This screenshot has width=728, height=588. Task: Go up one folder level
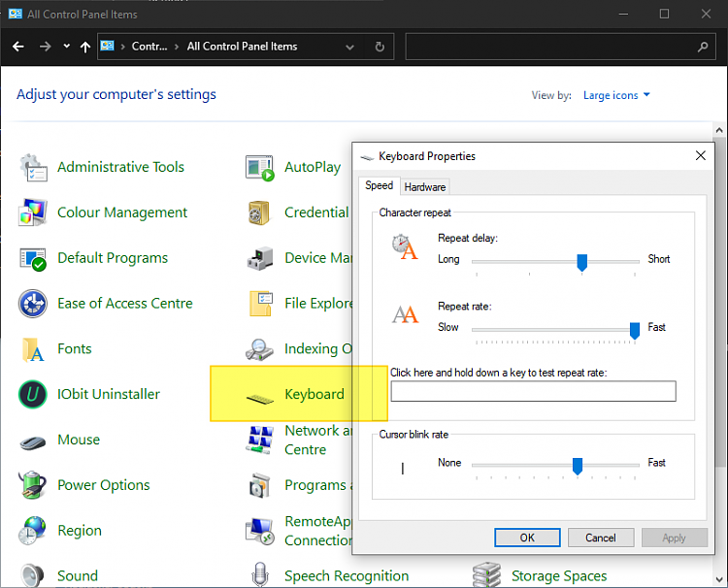pos(85,47)
